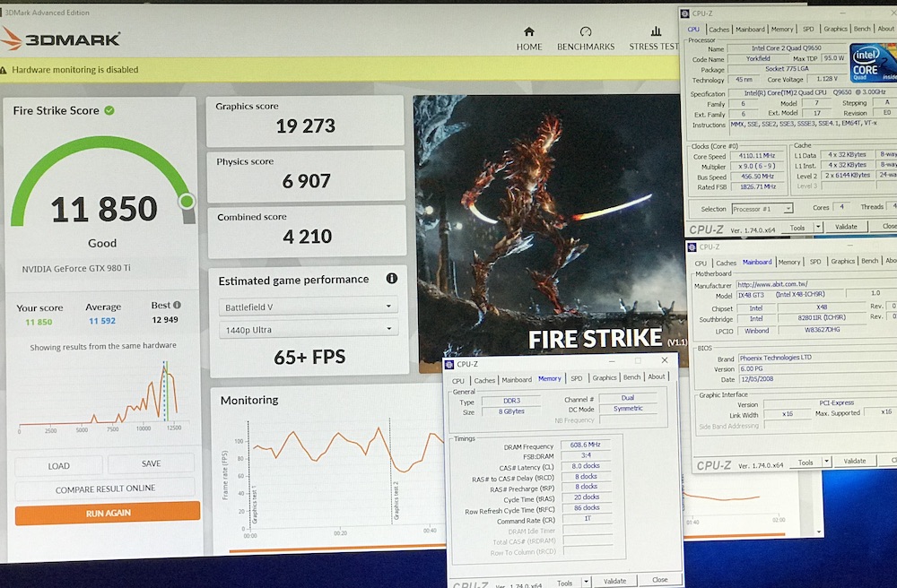Click Validate in CPU-Z Mainboard window

(855, 461)
